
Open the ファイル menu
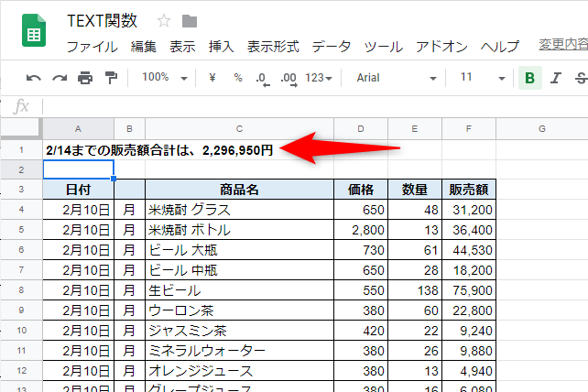[x=93, y=47]
